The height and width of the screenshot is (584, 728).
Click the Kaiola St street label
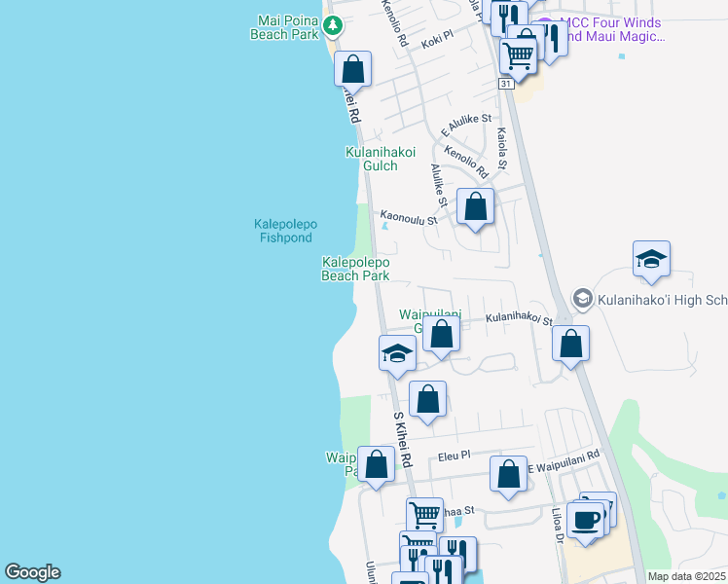pyautogui.click(x=502, y=148)
